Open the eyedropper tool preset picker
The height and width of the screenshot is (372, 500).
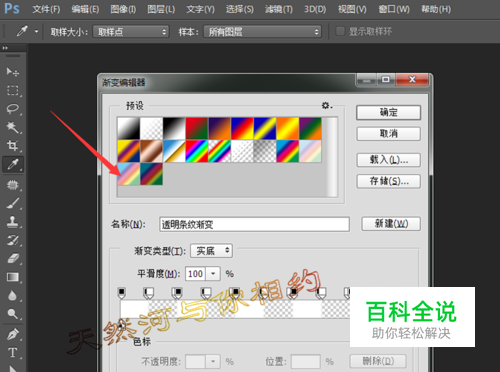coord(36,32)
